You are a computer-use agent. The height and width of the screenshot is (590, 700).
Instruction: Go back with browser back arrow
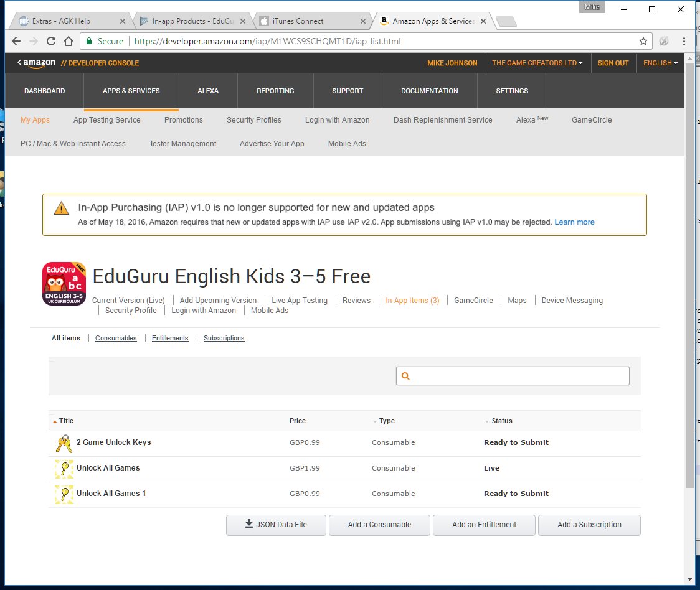pyautogui.click(x=16, y=41)
